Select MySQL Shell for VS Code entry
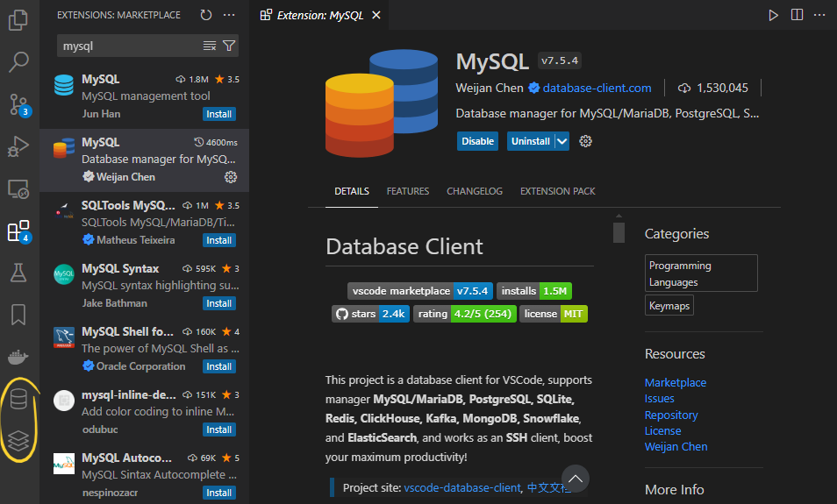This screenshot has width=837, height=504. (x=144, y=350)
